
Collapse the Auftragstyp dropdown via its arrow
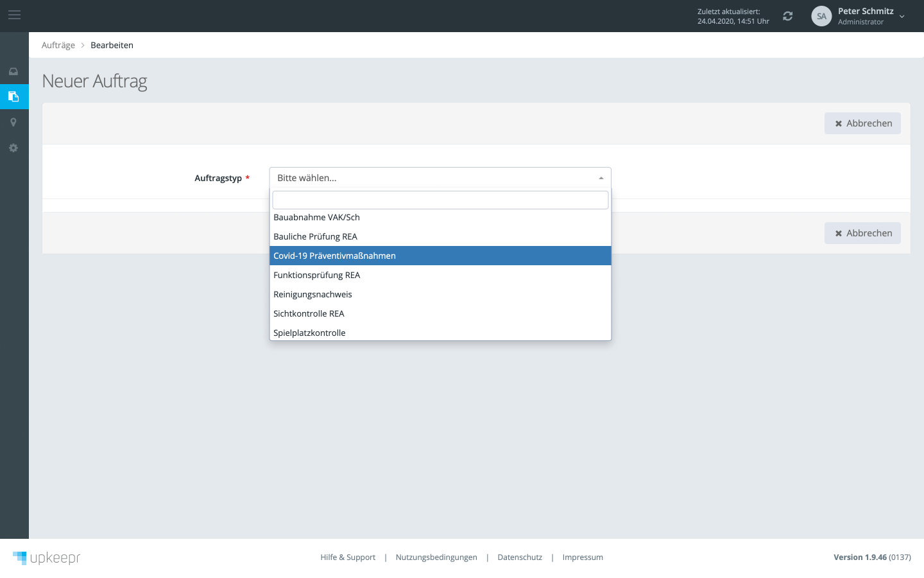click(601, 178)
